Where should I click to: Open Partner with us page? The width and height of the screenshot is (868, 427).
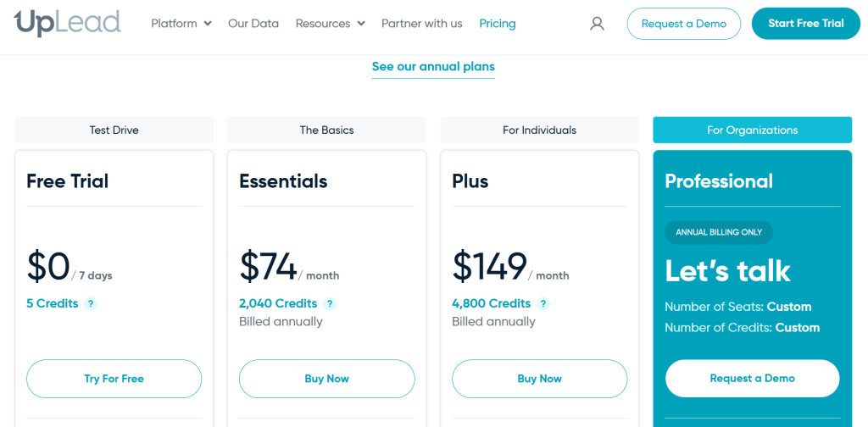click(x=421, y=24)
